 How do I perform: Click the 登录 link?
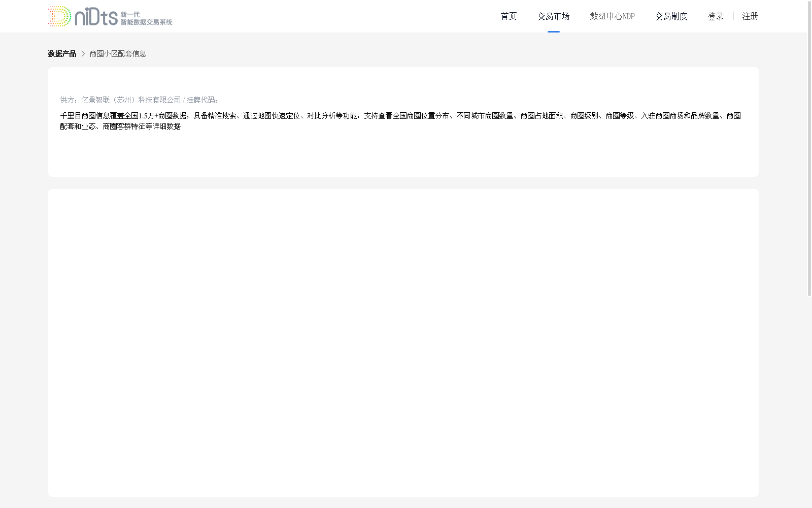pos(716,16)
